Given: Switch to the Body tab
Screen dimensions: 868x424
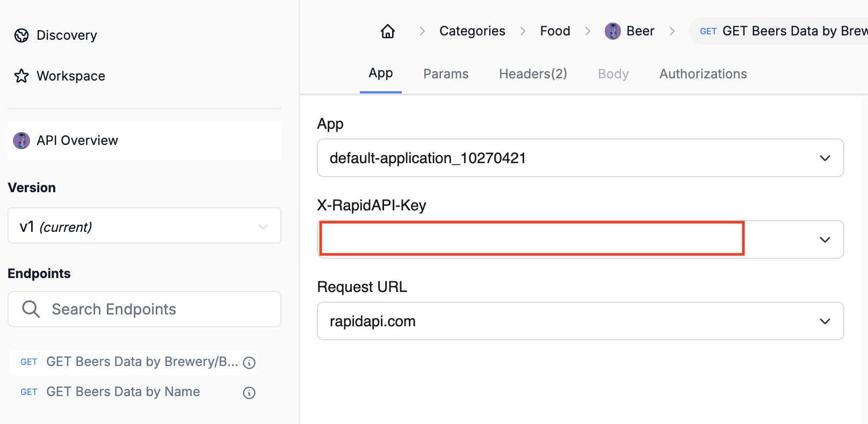Looking at the screenshot, I should tap(613, 74).
